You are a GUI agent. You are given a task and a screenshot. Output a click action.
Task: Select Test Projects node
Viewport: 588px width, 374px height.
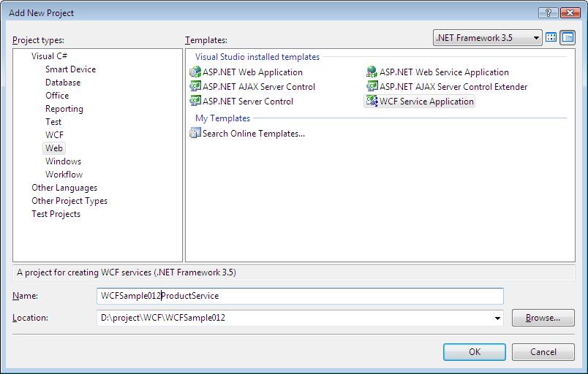point(56,214)
